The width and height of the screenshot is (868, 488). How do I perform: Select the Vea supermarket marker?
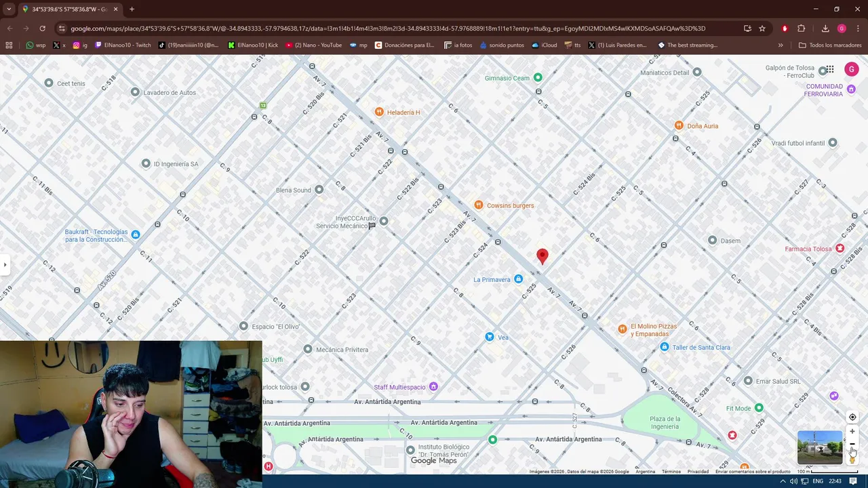pyautogui.click(x=490, y=337)
